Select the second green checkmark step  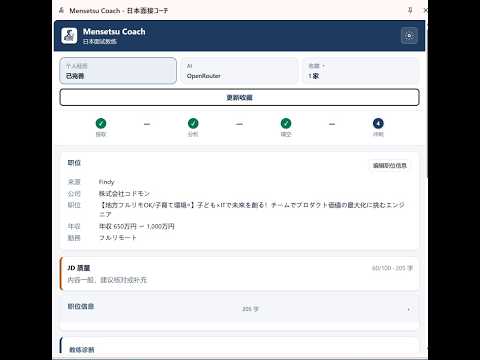pos(193,124)
